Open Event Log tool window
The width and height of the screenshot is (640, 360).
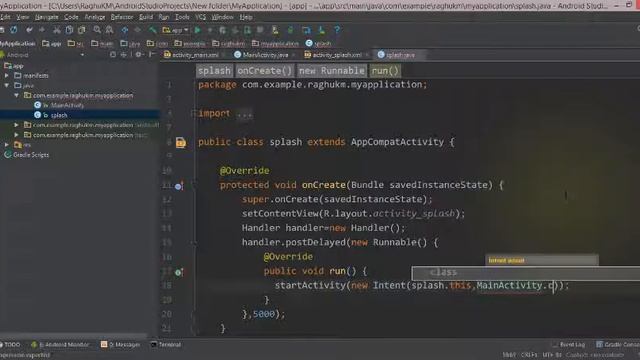tap(568, 344)
